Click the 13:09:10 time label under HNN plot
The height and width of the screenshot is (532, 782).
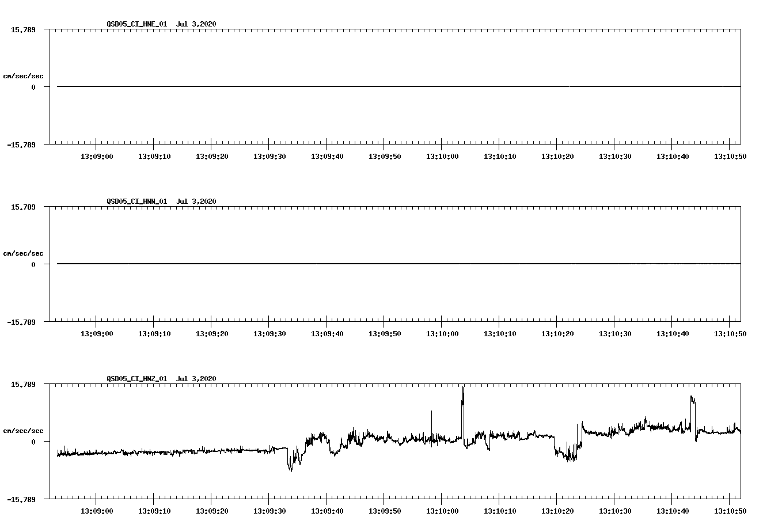[154, 333]
